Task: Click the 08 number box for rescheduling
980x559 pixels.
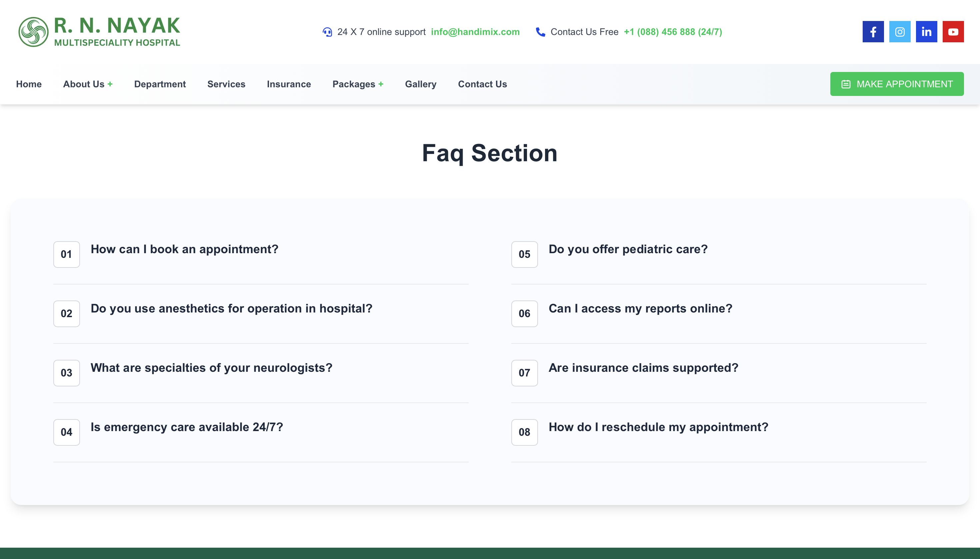Action: point(524,432)
